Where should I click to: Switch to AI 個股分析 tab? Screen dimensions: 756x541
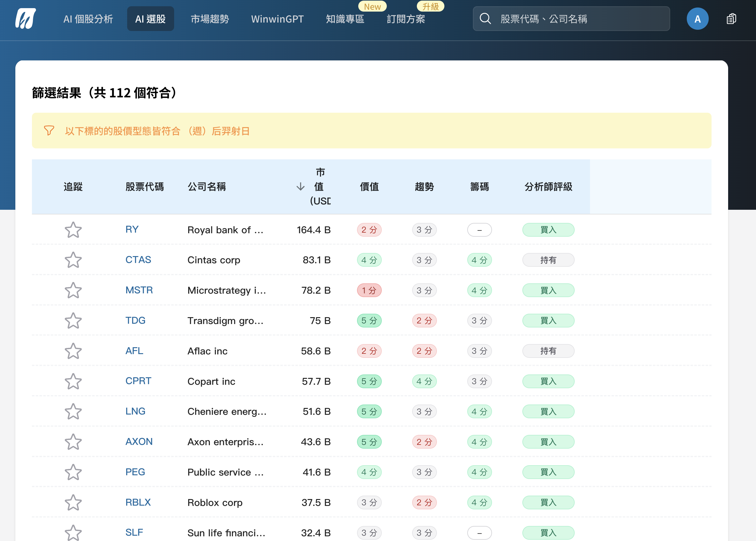88,19
